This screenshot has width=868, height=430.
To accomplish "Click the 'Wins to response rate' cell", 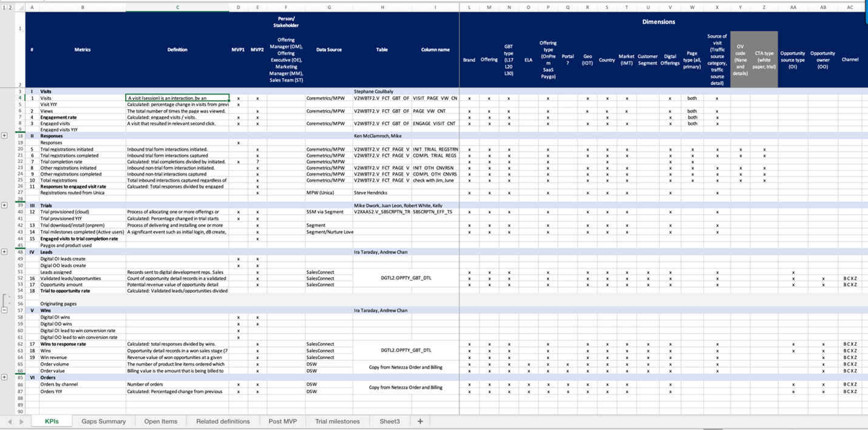I will tap(83, 344).
